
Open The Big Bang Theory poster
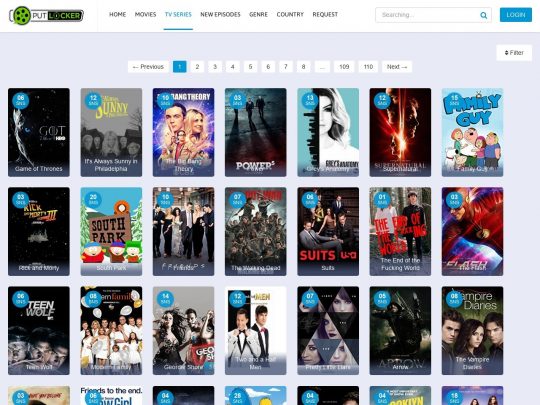[x=184, y=132]
